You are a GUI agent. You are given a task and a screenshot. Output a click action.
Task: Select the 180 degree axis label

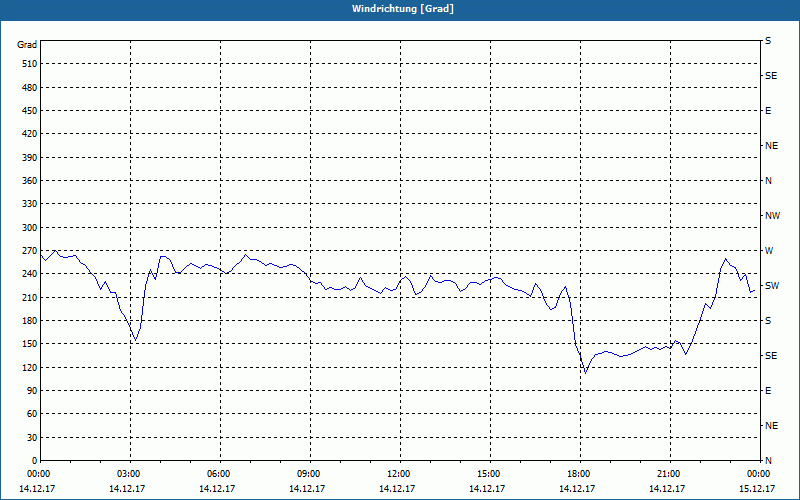(x=30, y=320)
